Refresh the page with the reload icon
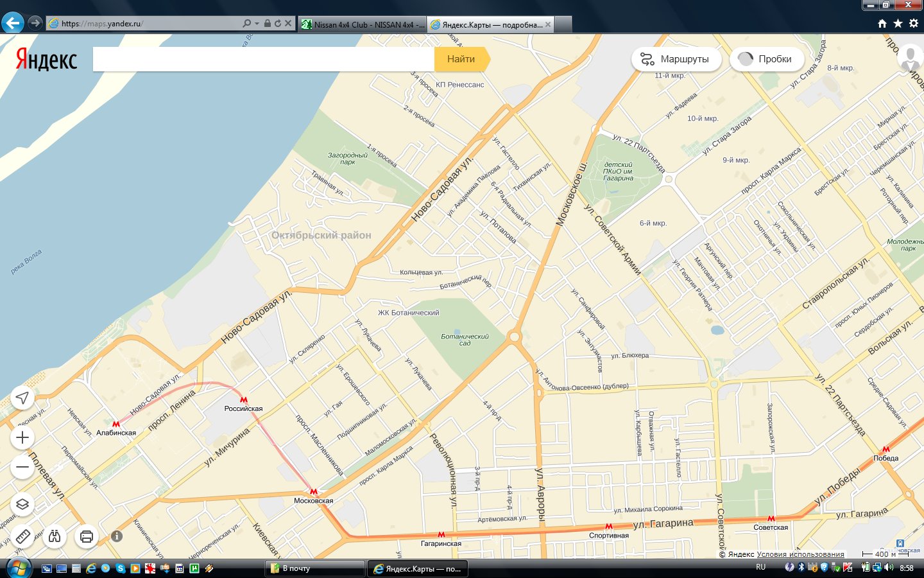The image size is (924, 578). [x=278, y=23]
